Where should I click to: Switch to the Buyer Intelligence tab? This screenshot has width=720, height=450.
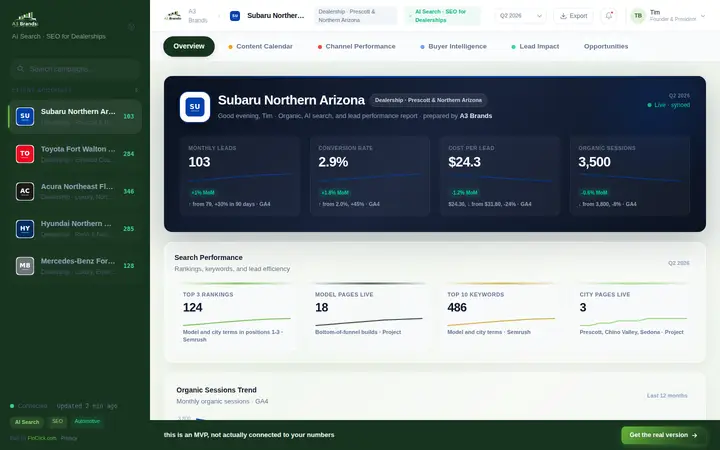(453, 46)
